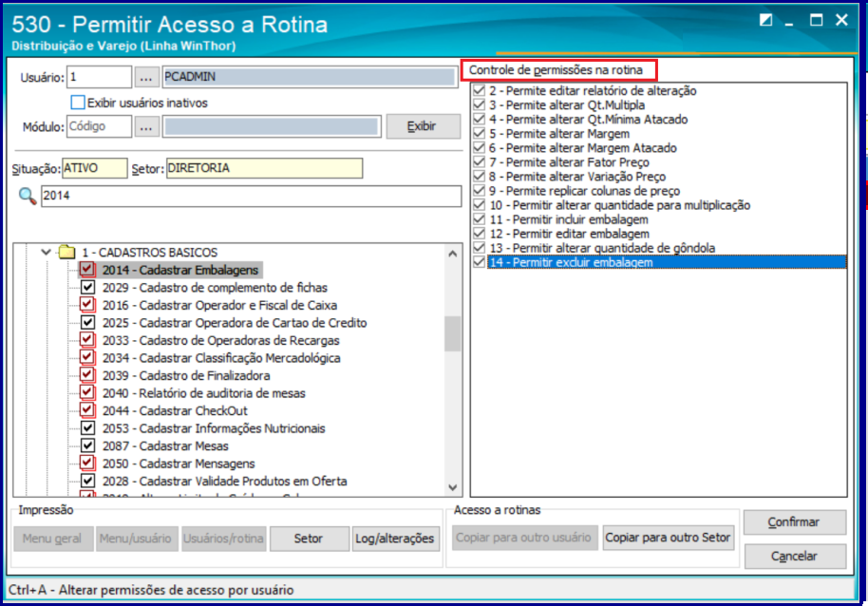Click the Situação ATIVO field
Screen dimensions: 868x606
point(95,168)
